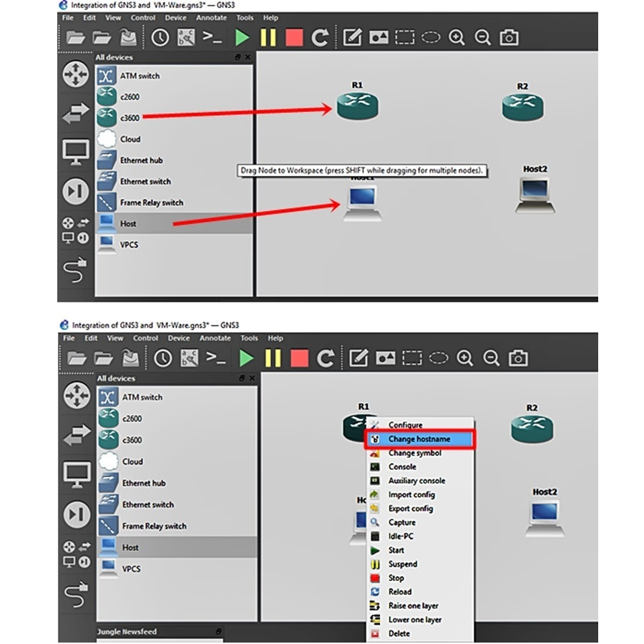
Task: Choose Raise one layer from context menu
Action: pyautogui.click(x=420, y=606)
